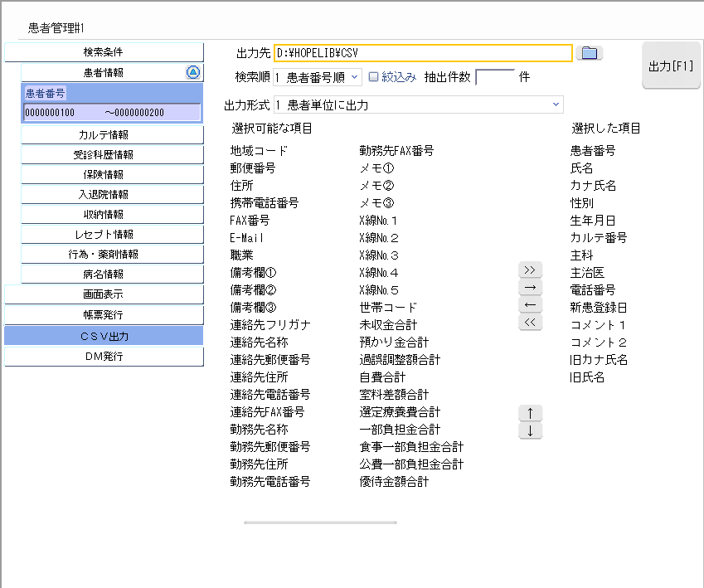704x588 pixels.
Task: Select the CSV出力 menu
Action: point(104,336)
